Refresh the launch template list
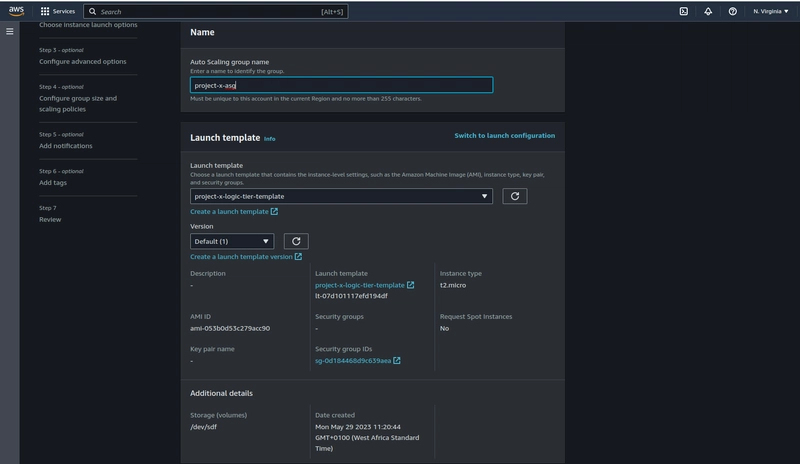Image resolution: width=800 pixels, height=464 pixels. pos(515,196)
